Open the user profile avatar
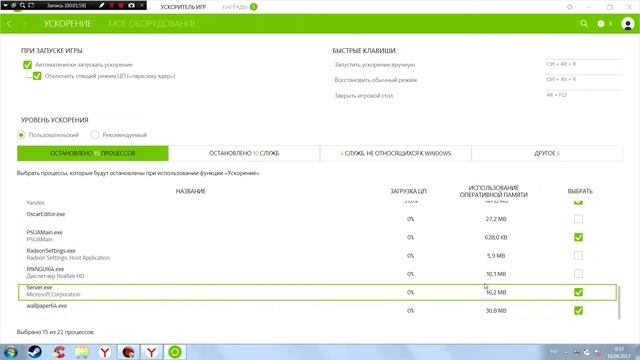 [628, 24]
